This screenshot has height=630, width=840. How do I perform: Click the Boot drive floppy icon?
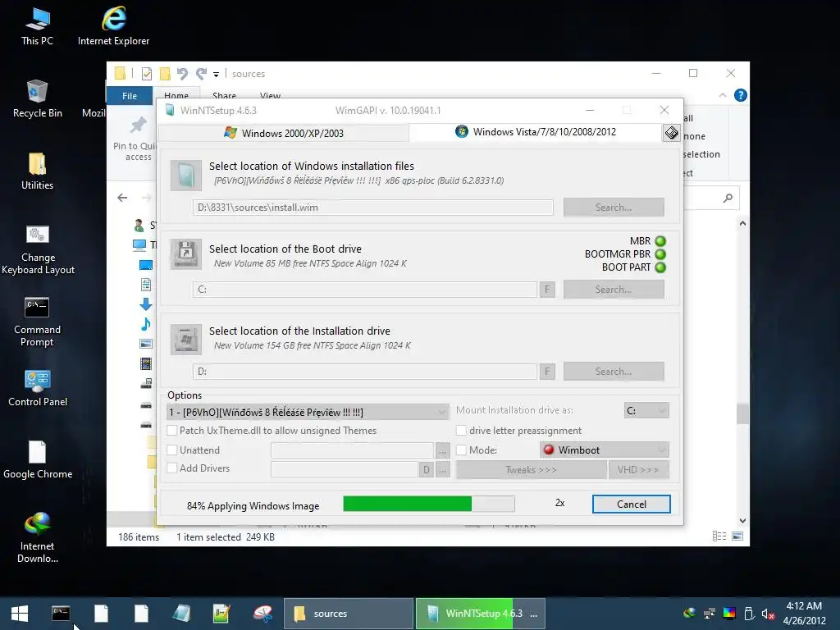pyautogui.click(x=186, y=254)
